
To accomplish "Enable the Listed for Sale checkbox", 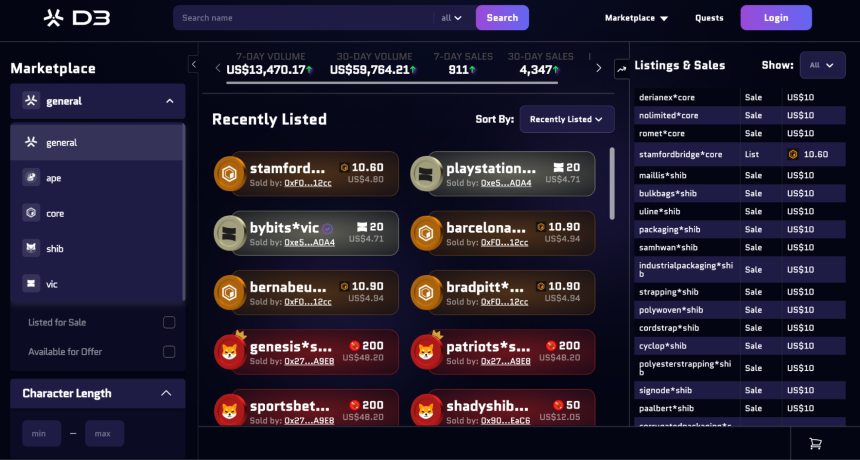I will tap(169, 322).
